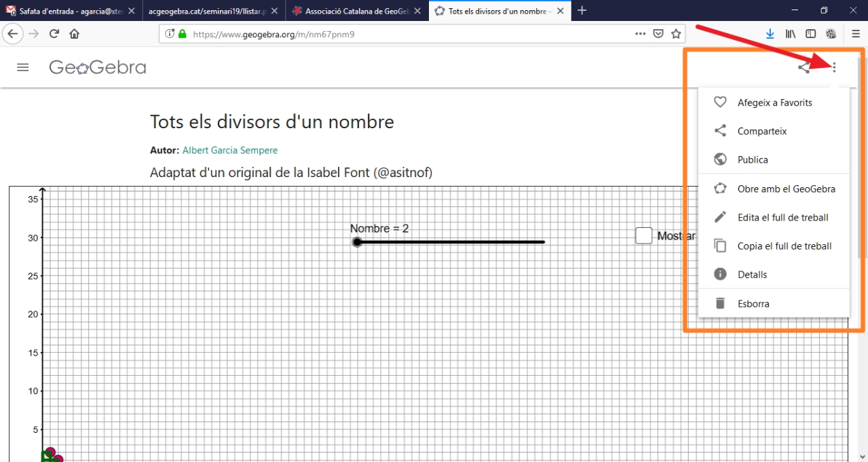Click the three-dot more options icon
The height and width of the screenshot is (462, 868).
(835, 67)
